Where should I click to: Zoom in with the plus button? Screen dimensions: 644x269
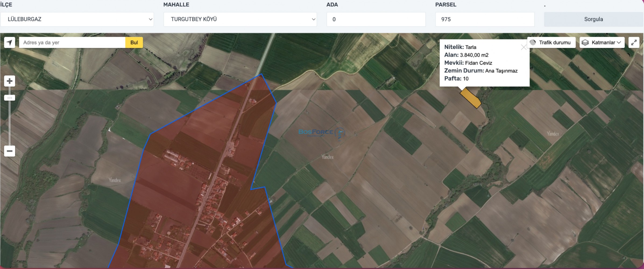tap(9, 81)
